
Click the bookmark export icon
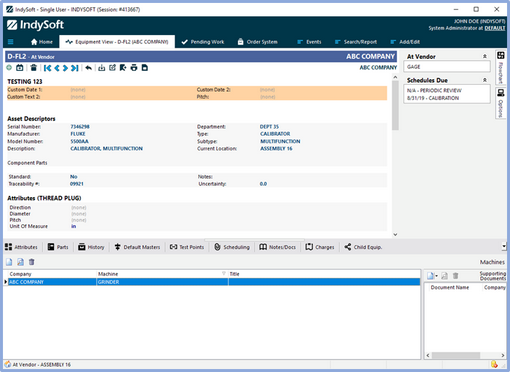pyautogui.click(x=123, y=68)
